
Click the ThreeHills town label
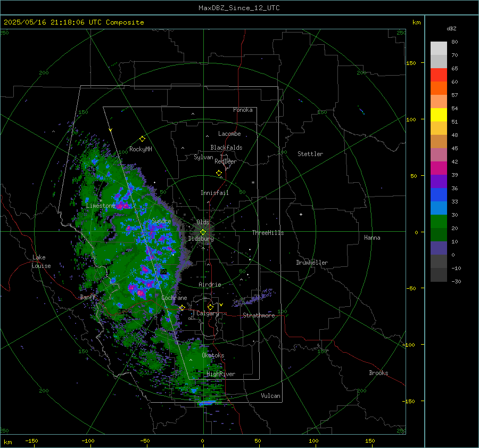coord(268,233)
